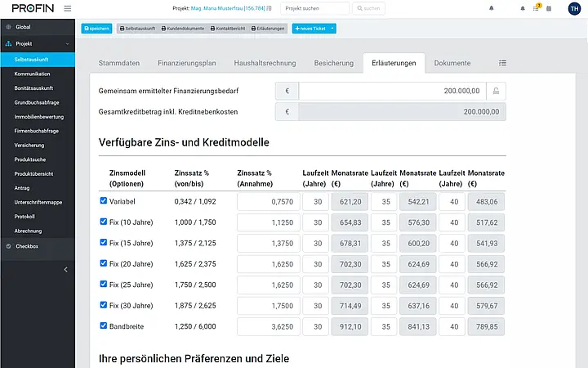Print the Kundendokumente via toolbar button
Screen dimensions: 588x368
click(183, 29)
